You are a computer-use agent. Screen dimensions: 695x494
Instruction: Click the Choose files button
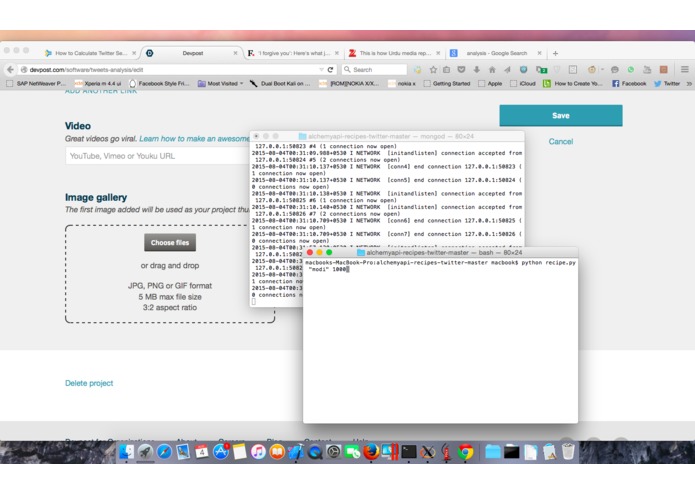(x=170, y=243)
